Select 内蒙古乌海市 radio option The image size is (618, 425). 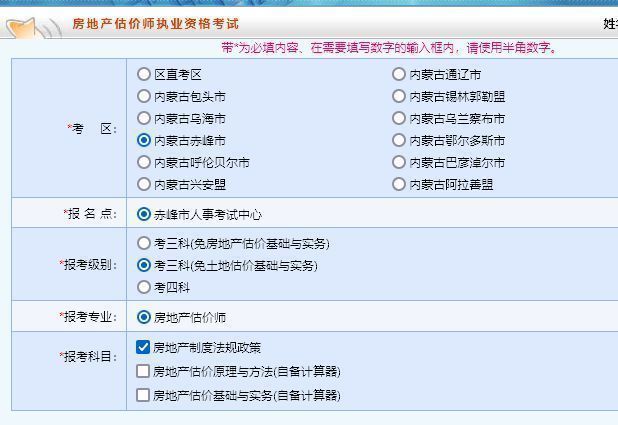pos(144,118)
